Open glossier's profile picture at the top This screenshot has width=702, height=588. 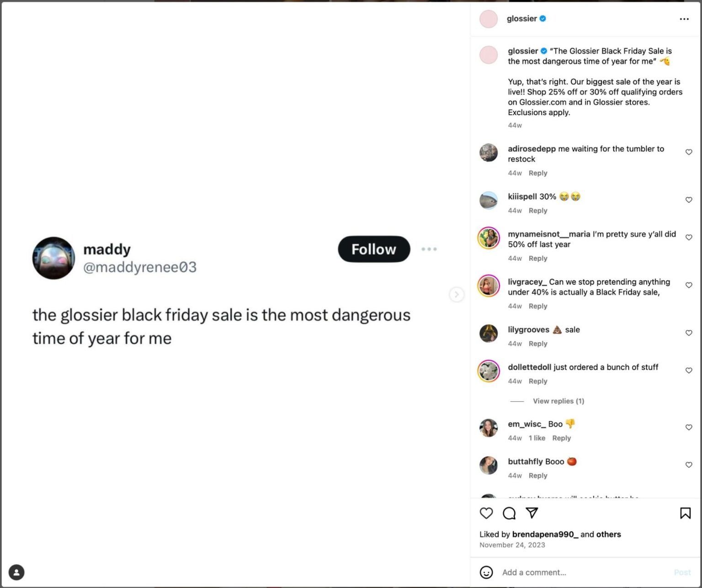click(488, 19)
